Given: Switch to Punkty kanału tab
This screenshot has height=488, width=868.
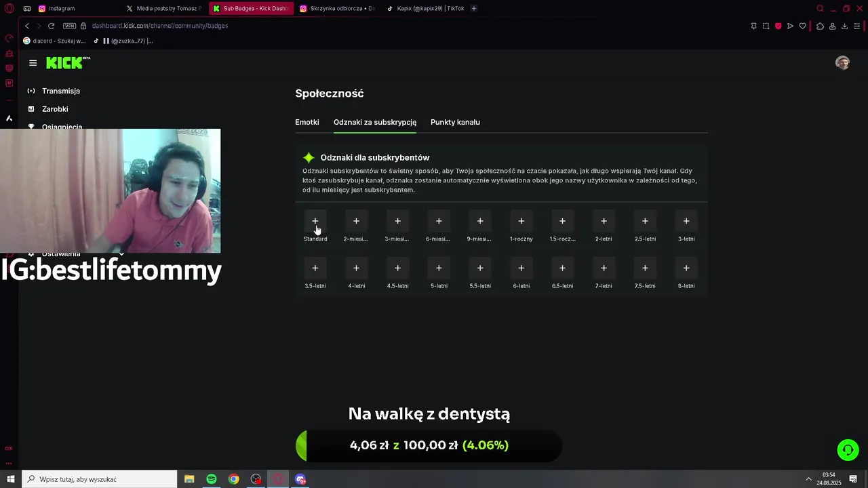Looking at the screenshot, I should pos(455,122).
